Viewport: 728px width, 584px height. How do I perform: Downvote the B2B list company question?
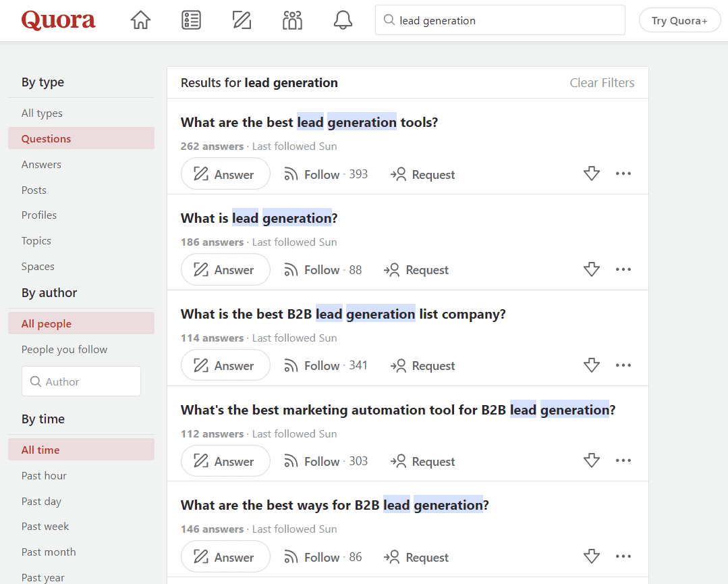[x=592, y=365]
